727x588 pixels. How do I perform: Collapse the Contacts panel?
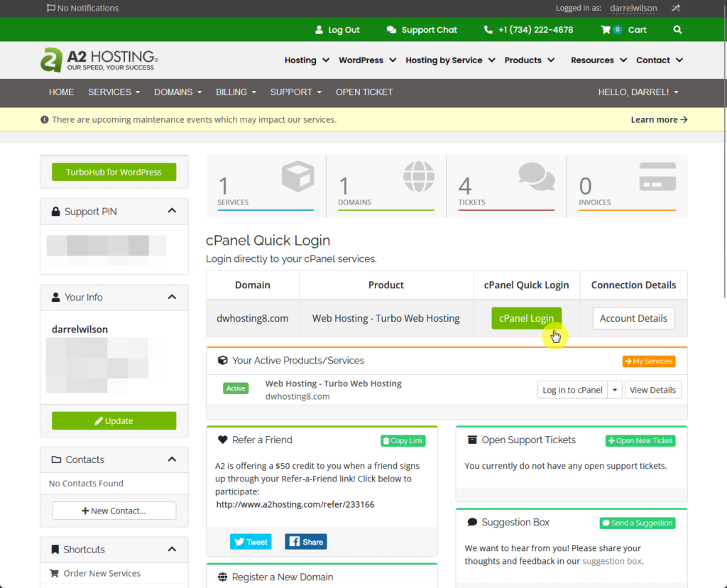click(172, 459)
